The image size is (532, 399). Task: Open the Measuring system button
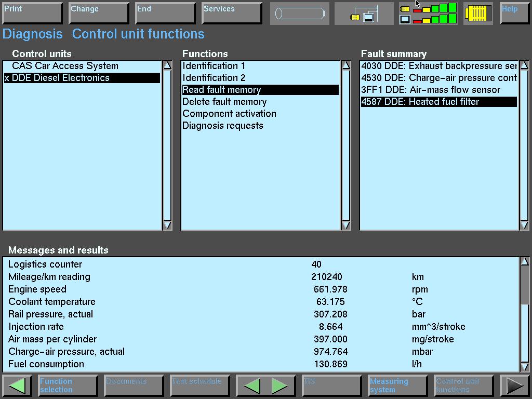coord(397,385)
